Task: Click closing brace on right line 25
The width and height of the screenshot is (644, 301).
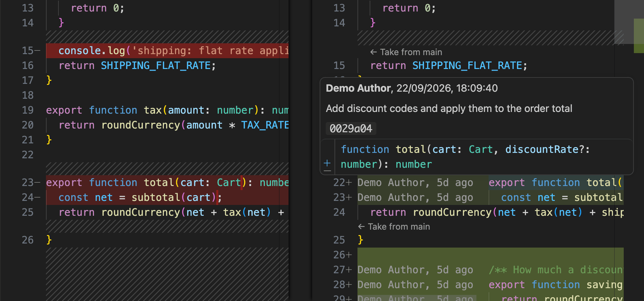Action: [361, 240]
